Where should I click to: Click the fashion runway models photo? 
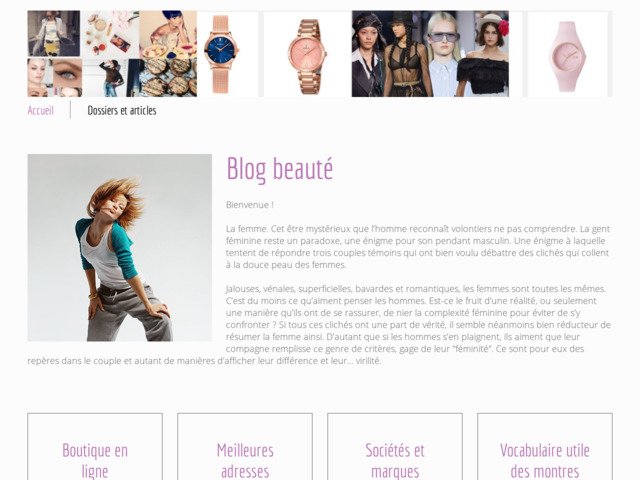[x=430, y=54]
